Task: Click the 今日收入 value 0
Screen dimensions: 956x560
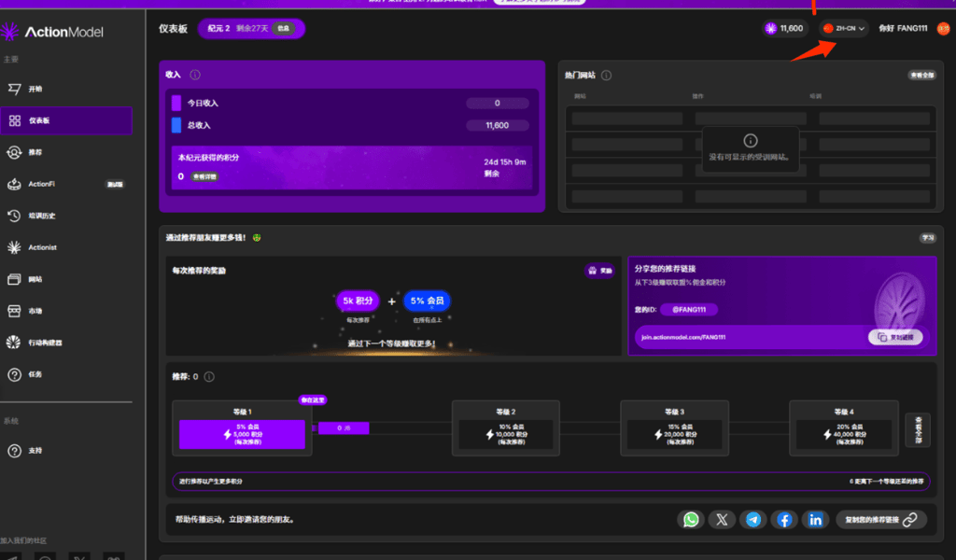Action: click(x=498, y=103)
